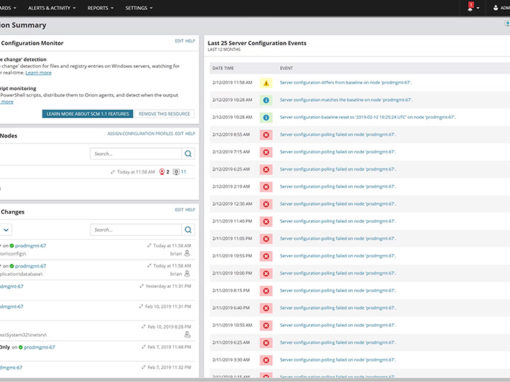Open the notification bell in the top bar
This screenshot has width=510, height=382.
tap(471, 7)
